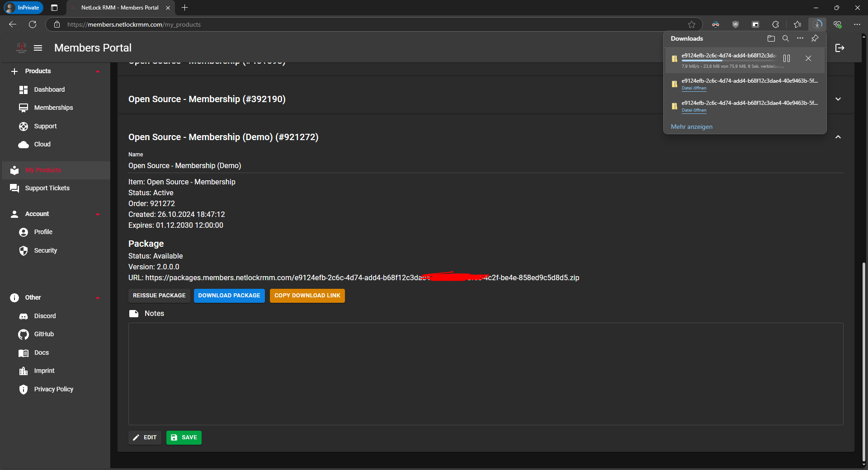
Task: Collapse the Demo membership #921272 panel
Action: click(838, 137)
